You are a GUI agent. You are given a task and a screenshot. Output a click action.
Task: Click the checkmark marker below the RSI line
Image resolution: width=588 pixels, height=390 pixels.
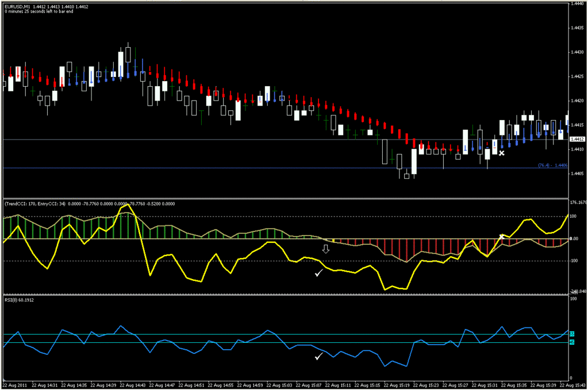tap(318, 357)
